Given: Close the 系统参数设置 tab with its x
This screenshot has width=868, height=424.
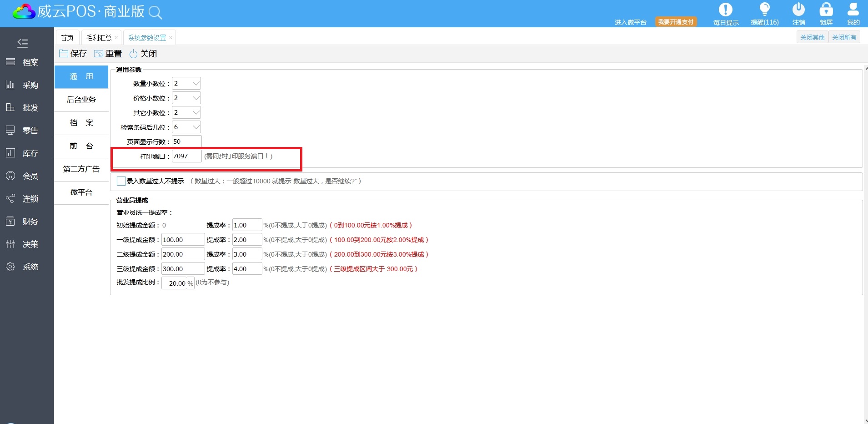Looking at the screenshot, I should pyautogui.click(x=171, y=38).
